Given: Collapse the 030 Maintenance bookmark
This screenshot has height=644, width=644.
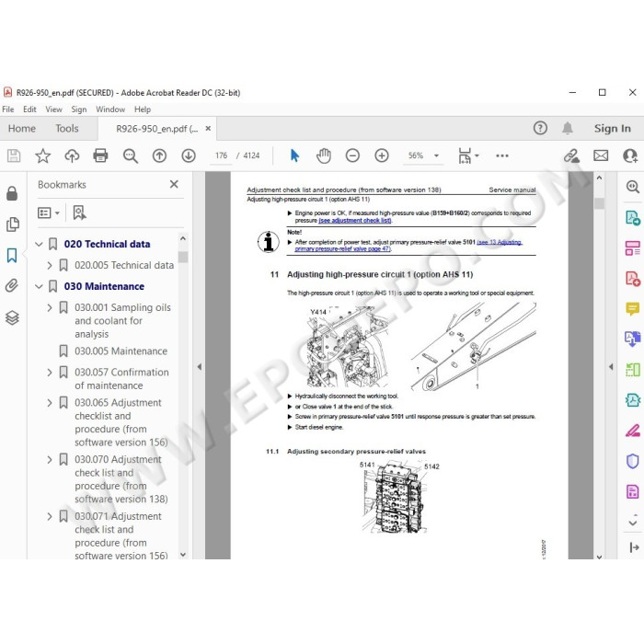Looking at the screenshot, I should click(x=39, y=286).
